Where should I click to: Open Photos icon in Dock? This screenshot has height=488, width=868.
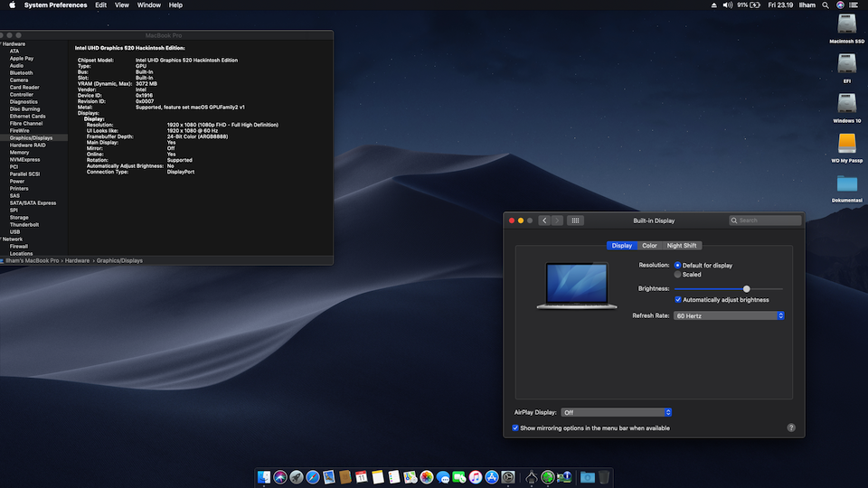tap(426, 477)
